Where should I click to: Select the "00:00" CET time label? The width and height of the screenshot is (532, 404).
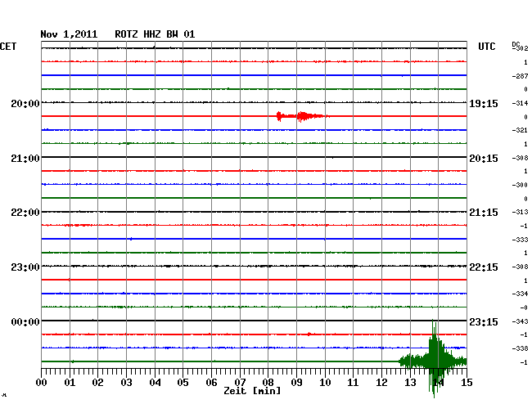[25, 321]
